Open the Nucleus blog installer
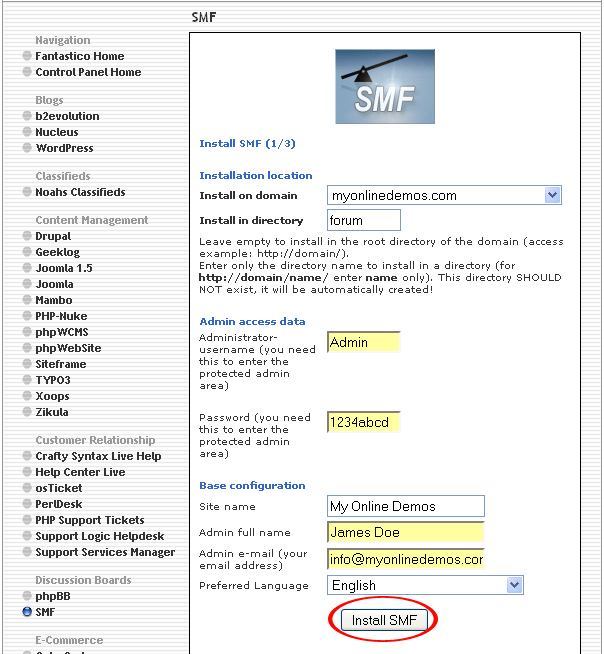 [57, 132]
